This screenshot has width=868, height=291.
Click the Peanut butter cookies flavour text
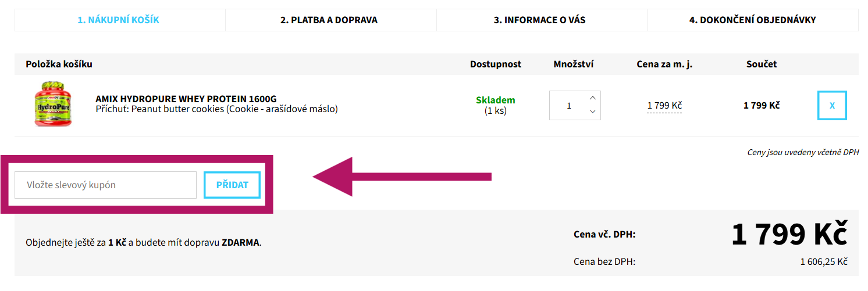[x=216, y=109]
